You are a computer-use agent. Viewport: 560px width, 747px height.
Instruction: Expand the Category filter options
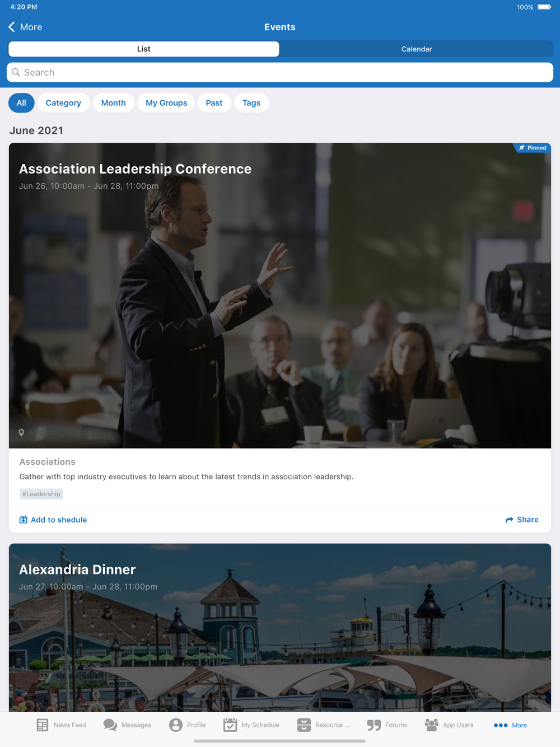coord(63,103)
